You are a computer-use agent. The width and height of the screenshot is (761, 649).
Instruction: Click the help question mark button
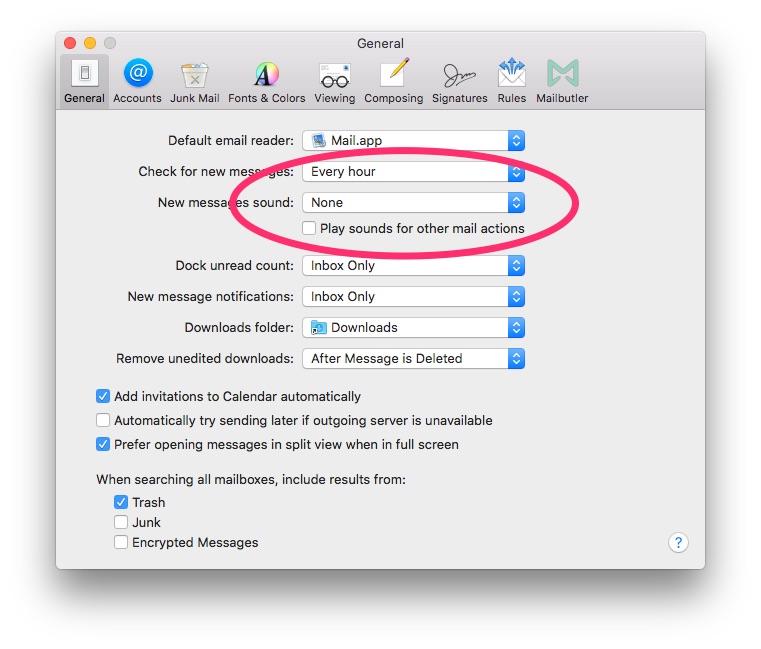[x=678, y=542]
